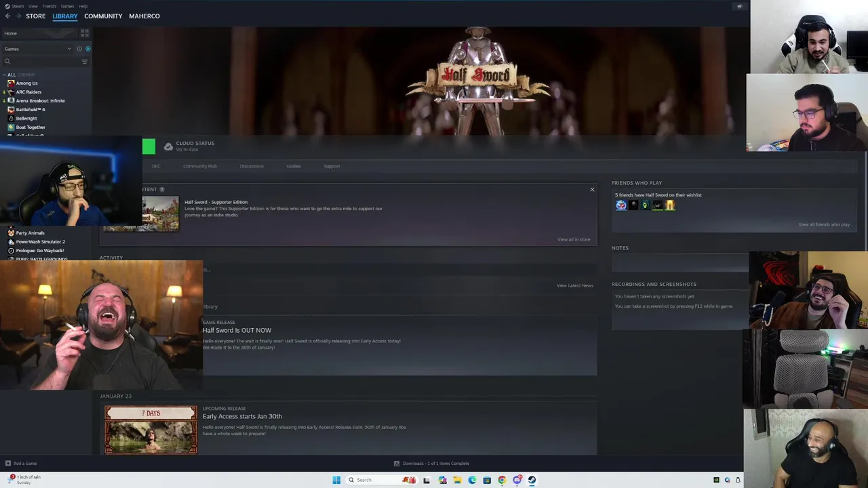
Task: Open Windows Start menu
Action: (336, 480)
